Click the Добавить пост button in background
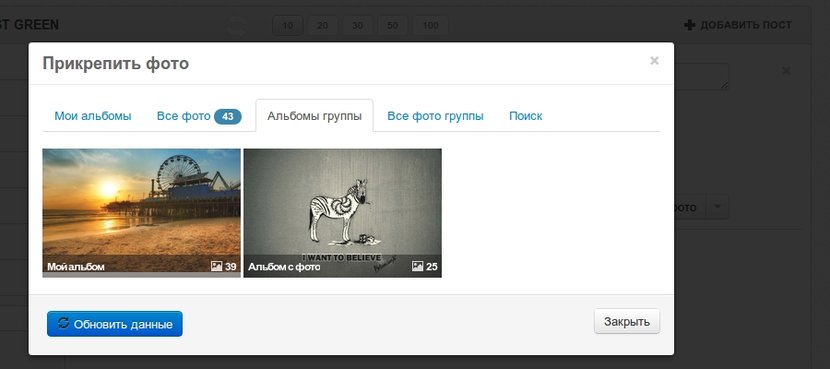 coord(738,25)
